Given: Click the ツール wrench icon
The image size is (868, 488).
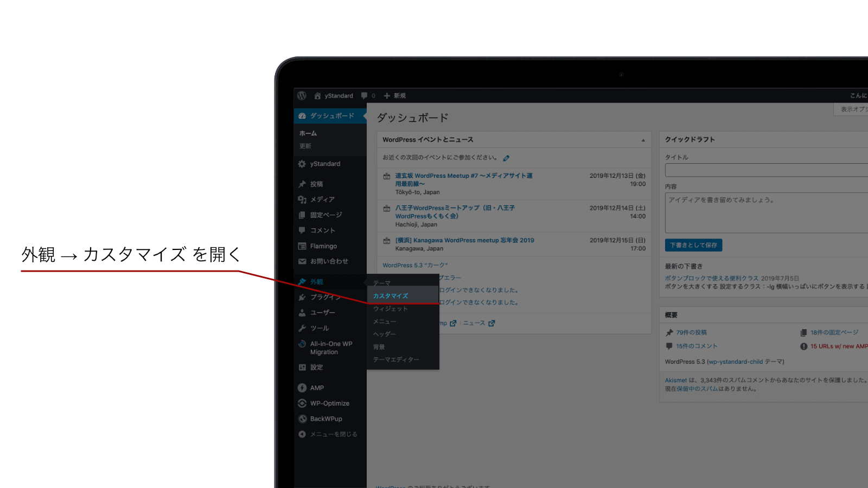Looking at the screenshot, I should (x=302, y=328).
